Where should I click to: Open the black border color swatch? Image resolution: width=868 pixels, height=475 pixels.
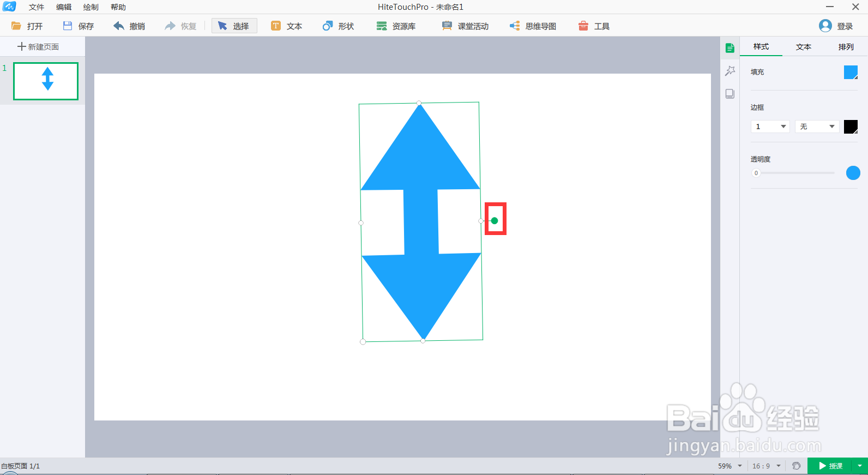(851, 127)
